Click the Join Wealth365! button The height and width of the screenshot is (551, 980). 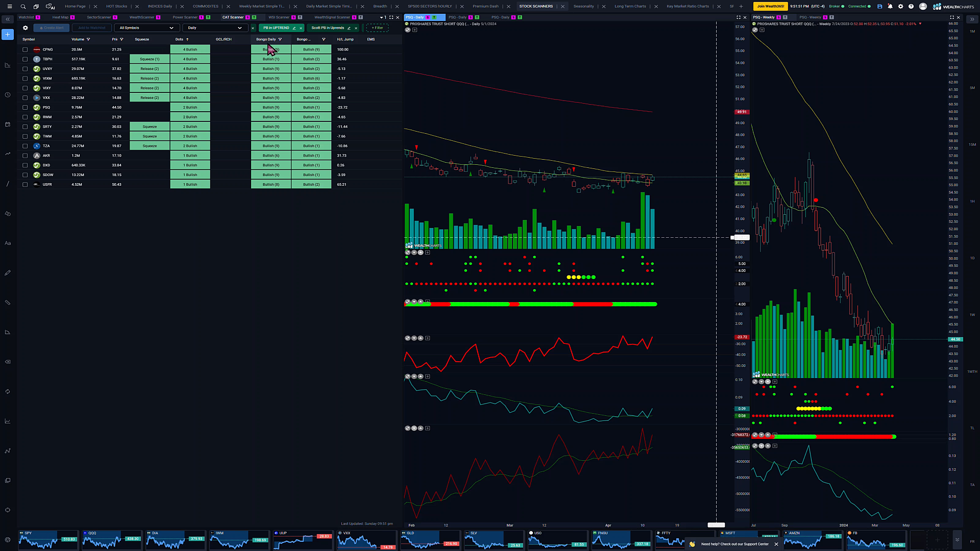click(x=770, y=7)
